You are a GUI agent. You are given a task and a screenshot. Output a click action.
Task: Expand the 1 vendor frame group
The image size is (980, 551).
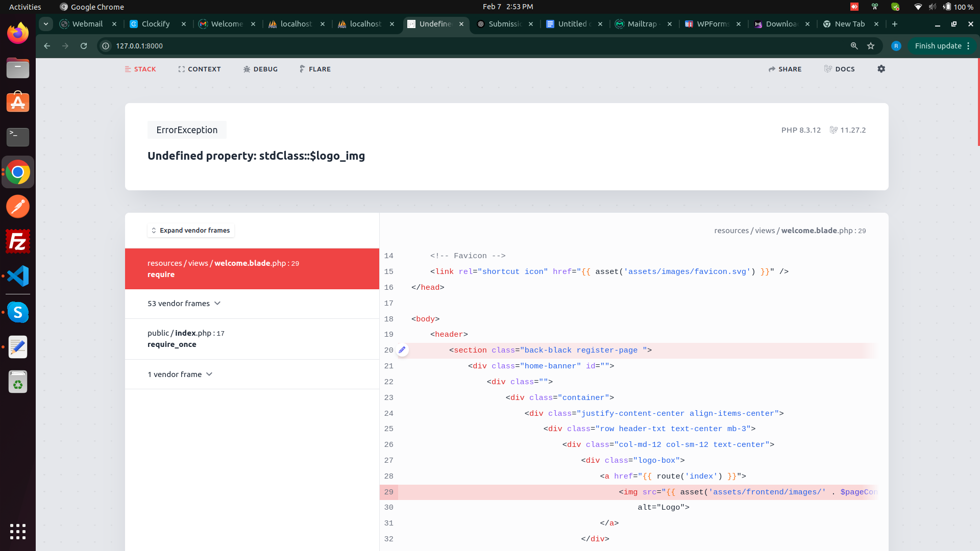click(x=180, y=374)
